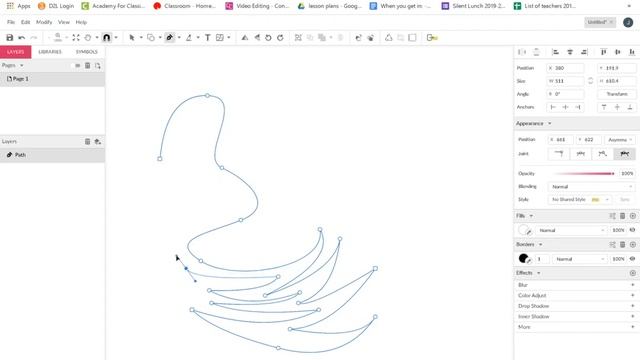Open the Blending mode Normal dropdown
Image resolution: width=640 pixels, height=360 pixels.
[x=591, y=187]
